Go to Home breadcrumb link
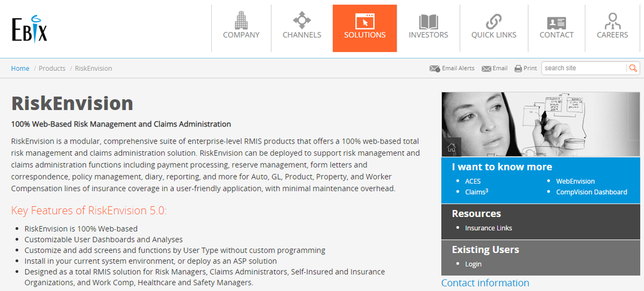This screenshot has height=291, width=644. [x=20, y=68]
